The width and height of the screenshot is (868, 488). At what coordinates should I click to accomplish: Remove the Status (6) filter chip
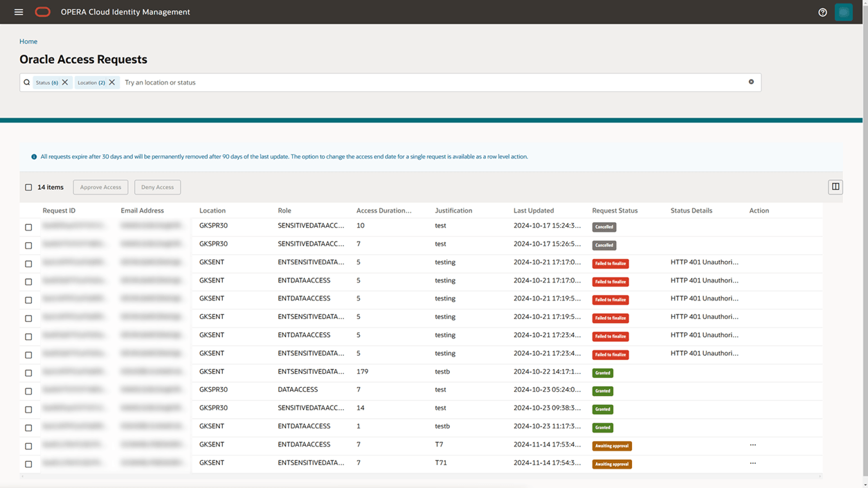pos(65,82)
